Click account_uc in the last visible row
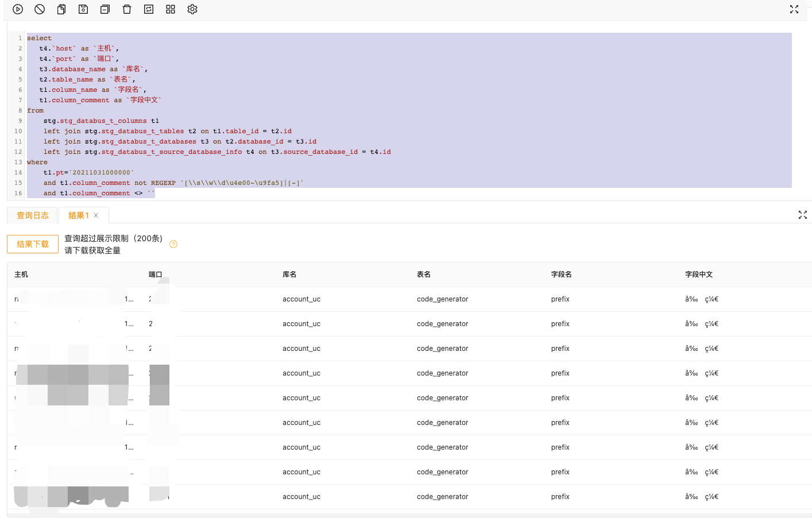812x518 pixels. coord(301,497)
